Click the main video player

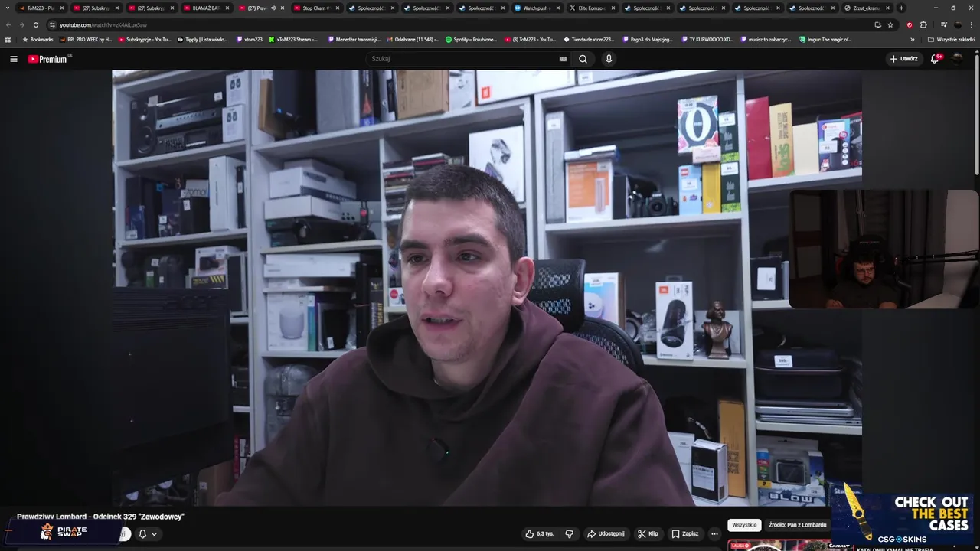tap(487, 288)
